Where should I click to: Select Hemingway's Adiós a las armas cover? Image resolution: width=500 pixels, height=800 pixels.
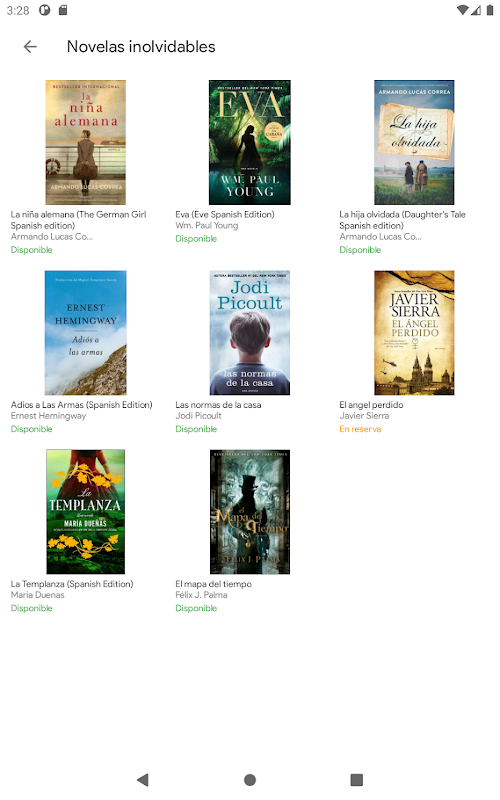(86, 333)
